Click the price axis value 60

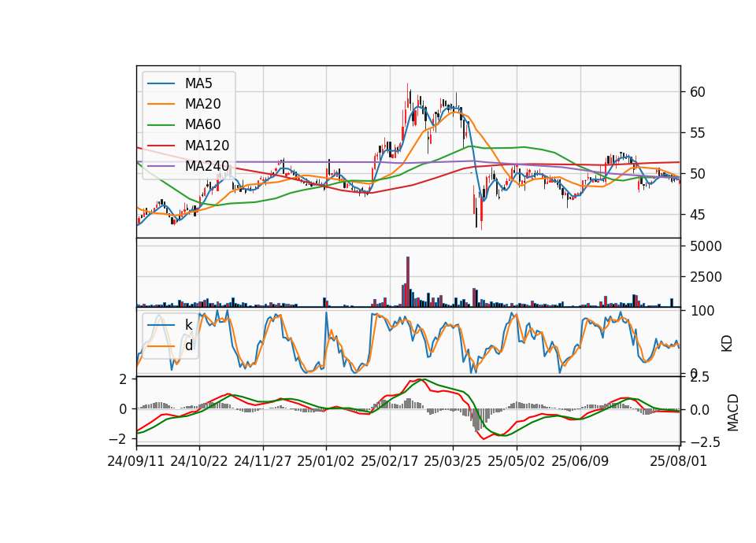click(x=697, y=92)
